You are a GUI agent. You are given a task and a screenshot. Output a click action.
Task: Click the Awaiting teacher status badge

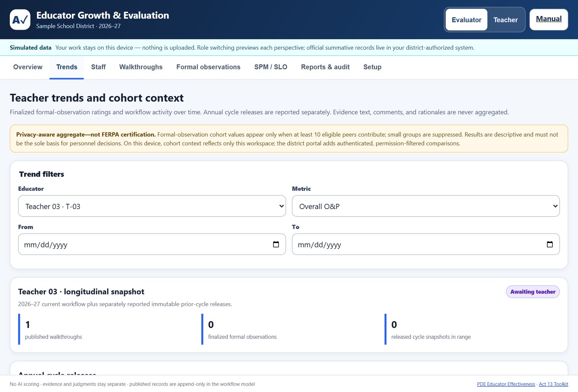pos(533,292)
